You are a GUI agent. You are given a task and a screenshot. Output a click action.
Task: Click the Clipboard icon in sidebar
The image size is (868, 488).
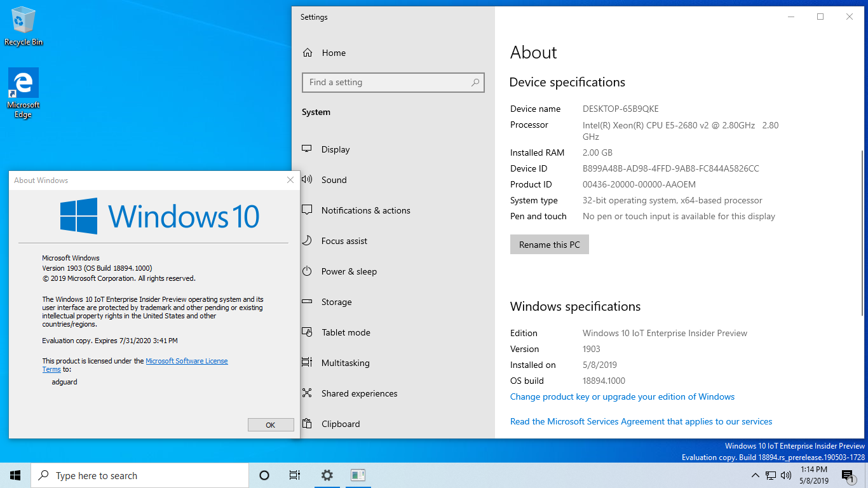click(x=307, y=424)
